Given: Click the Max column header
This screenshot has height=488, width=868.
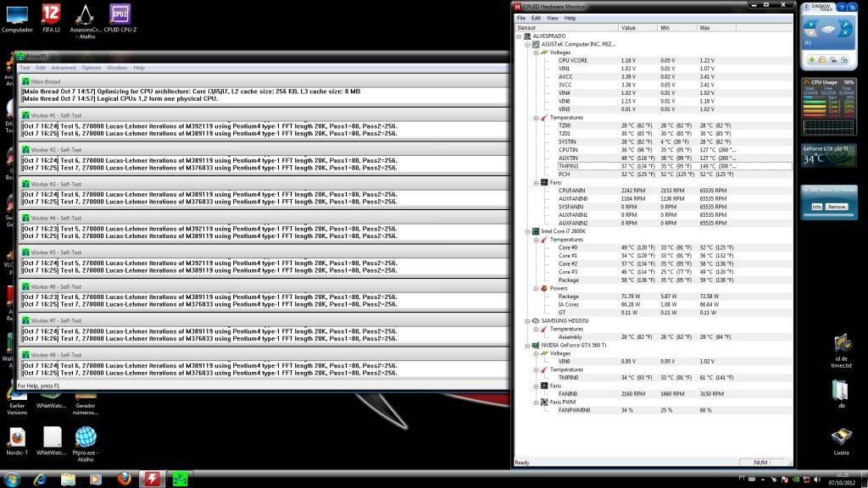Looking at the screenshot, I should tap(716, 28).
